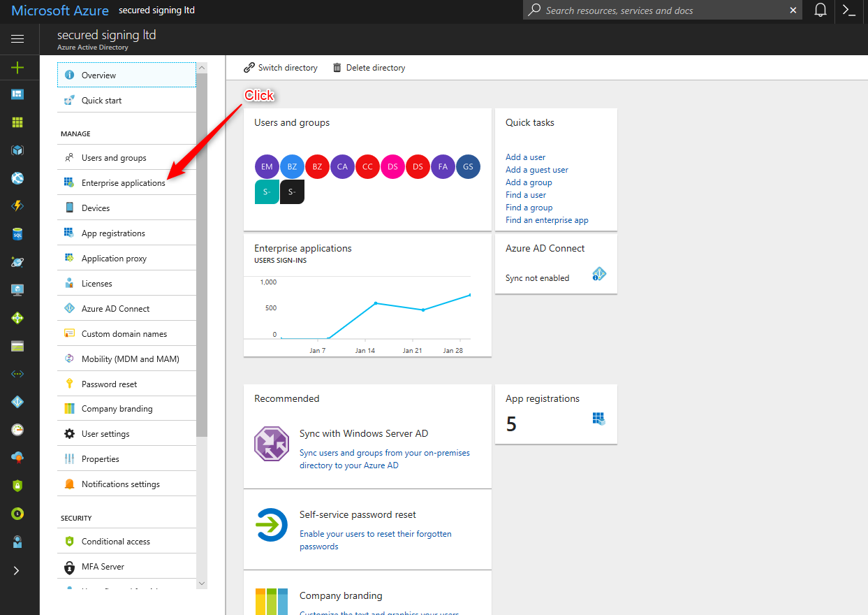Click the Notifications bell icon

coord(821,10)
